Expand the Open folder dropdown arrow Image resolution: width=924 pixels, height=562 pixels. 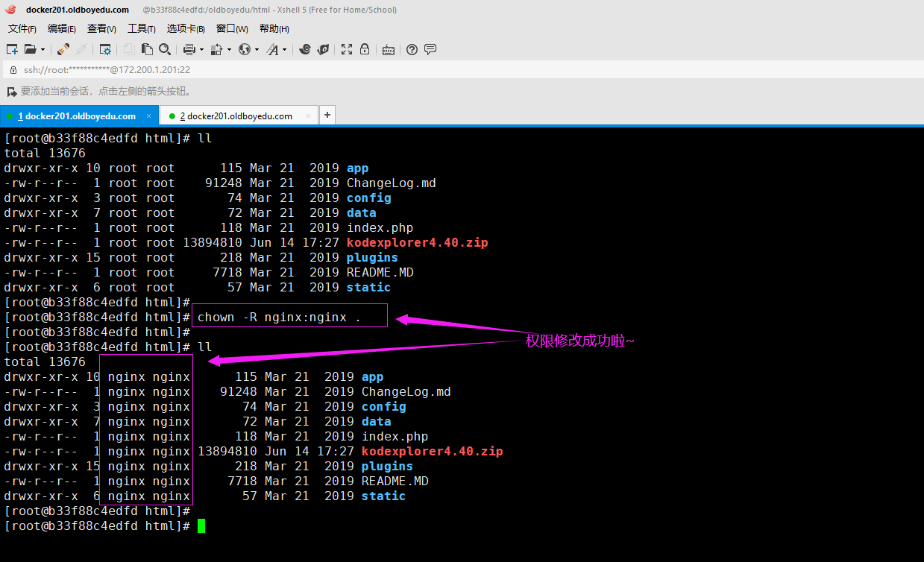pos(43,50)
